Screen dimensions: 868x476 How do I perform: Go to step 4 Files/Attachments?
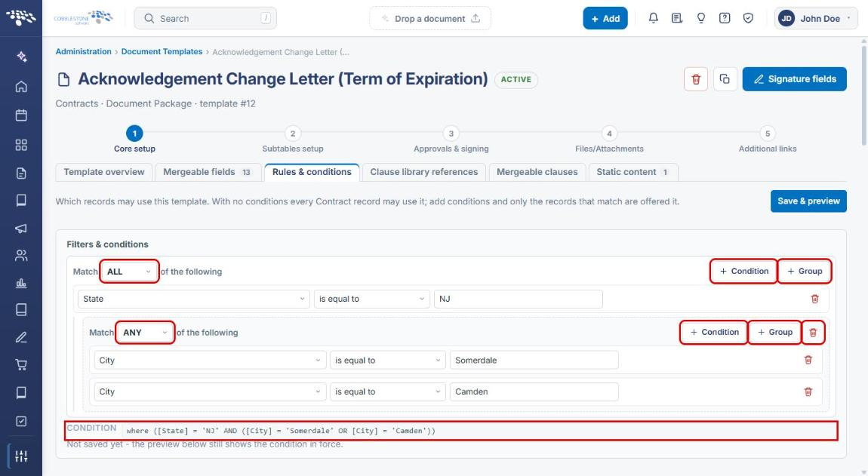(x=609, y=140)
